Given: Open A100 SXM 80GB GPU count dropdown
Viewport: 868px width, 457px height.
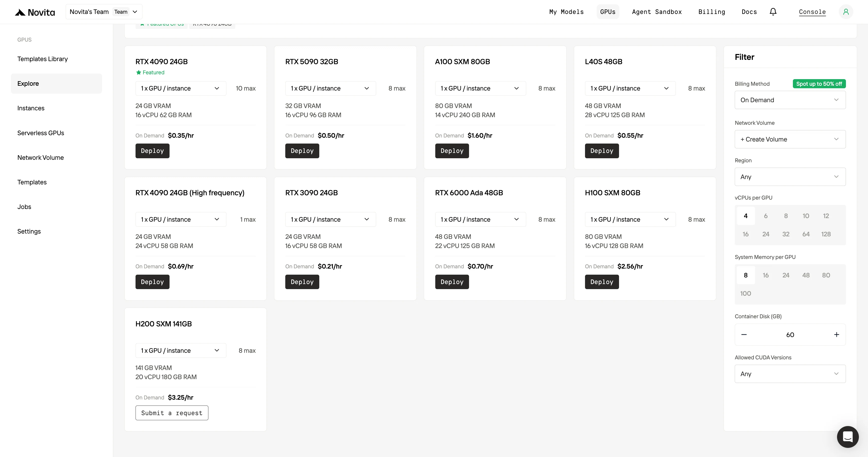Looking at the screenshot, I should pos(480,88).
